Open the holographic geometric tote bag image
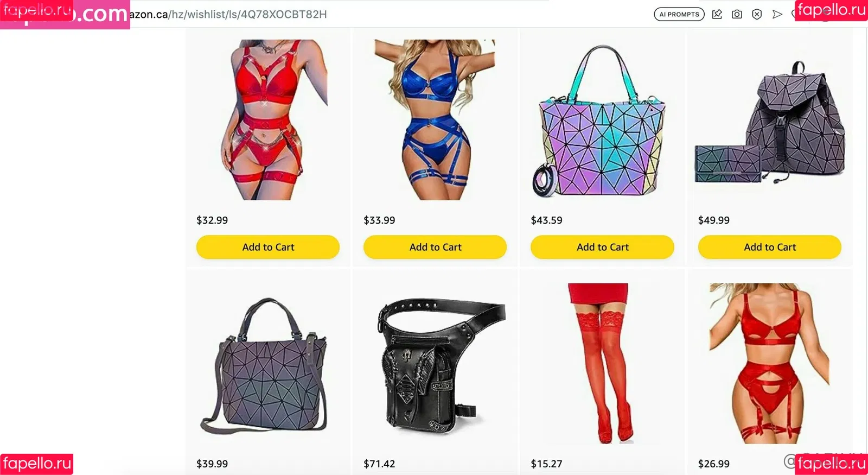The image size is (868, 475). pos(600,121)
